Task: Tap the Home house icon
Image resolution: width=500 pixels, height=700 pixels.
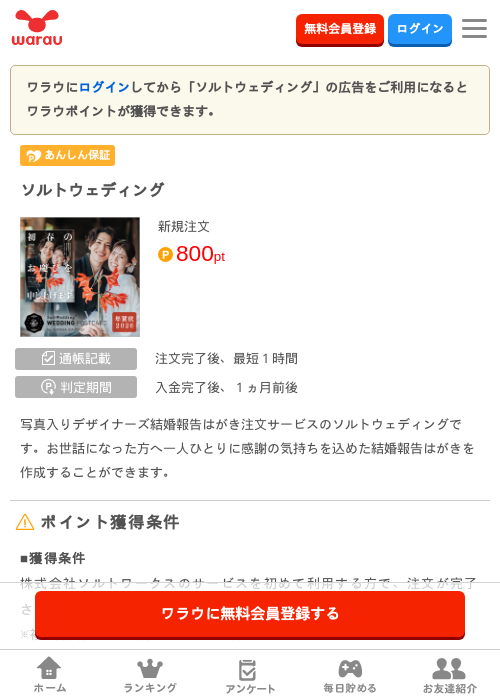Action: click(49, 668)
